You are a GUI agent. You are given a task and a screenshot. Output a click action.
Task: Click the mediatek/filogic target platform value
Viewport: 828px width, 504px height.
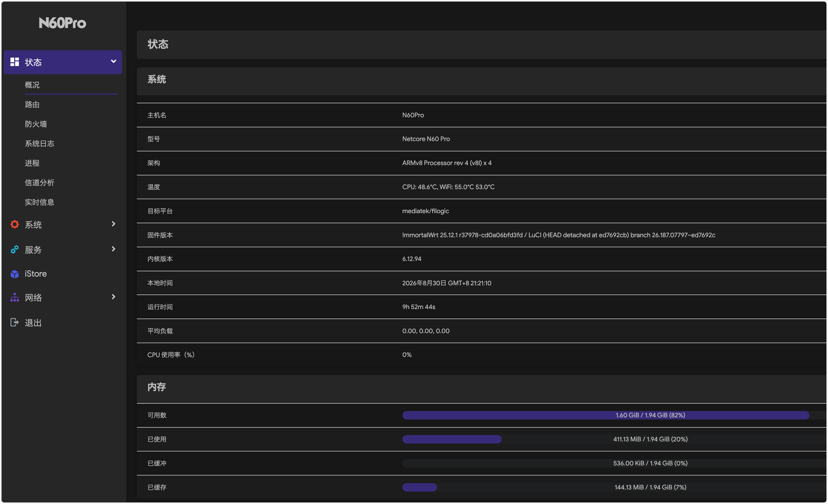click(425, 211)
